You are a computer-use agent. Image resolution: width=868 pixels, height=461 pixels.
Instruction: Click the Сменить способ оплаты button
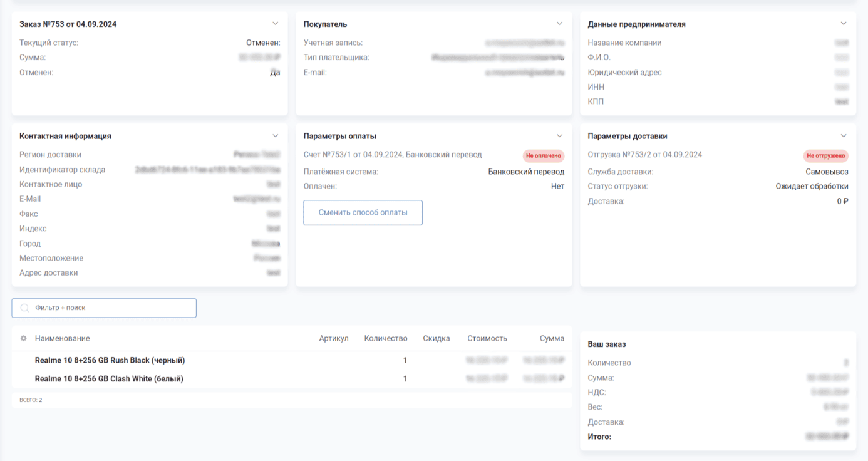point(363,212)
